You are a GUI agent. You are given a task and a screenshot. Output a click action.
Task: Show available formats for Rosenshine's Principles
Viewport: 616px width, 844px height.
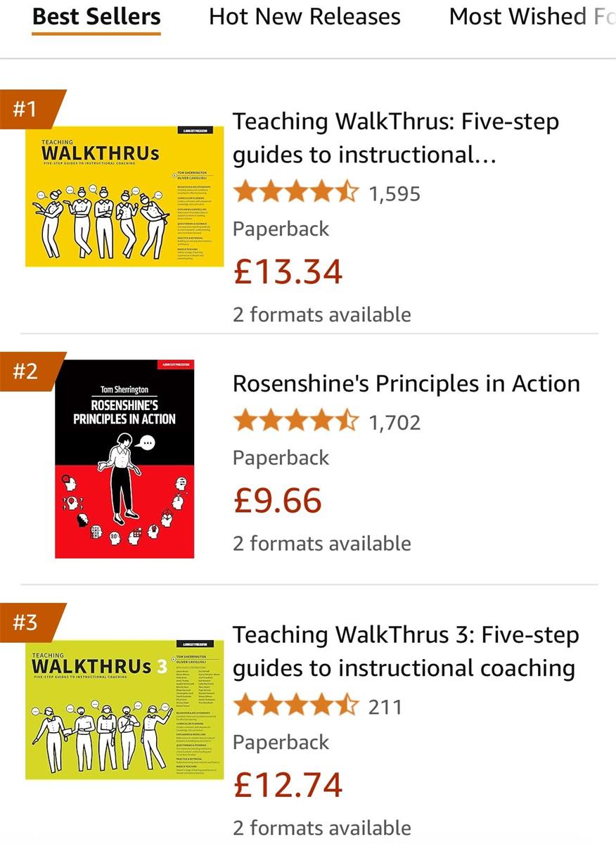point(322,543)
